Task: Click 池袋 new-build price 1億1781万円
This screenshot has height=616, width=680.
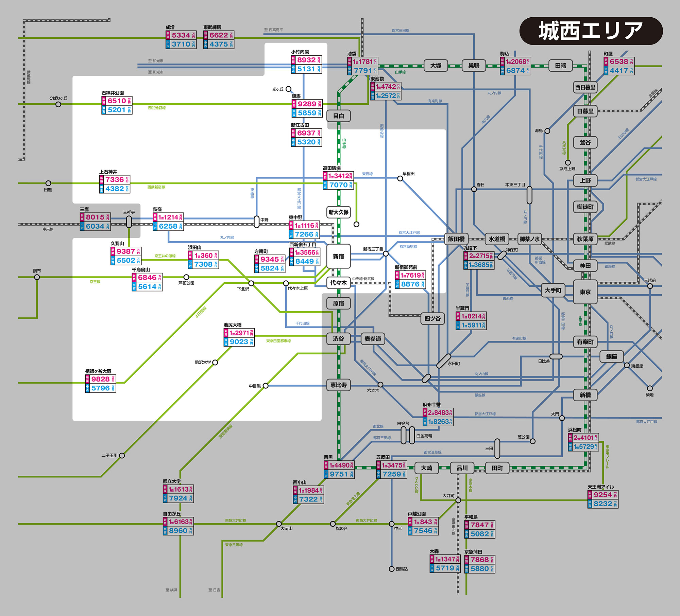Action: 362,61
